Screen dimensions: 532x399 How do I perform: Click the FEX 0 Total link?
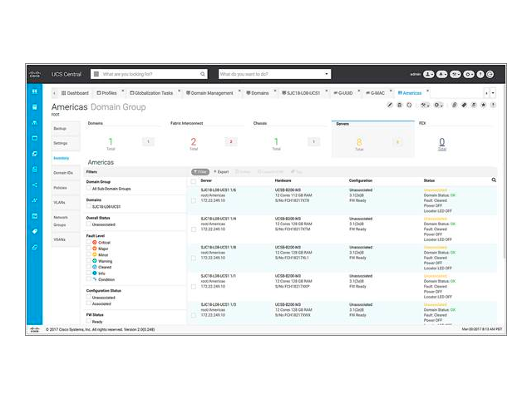tap(441, 144)
